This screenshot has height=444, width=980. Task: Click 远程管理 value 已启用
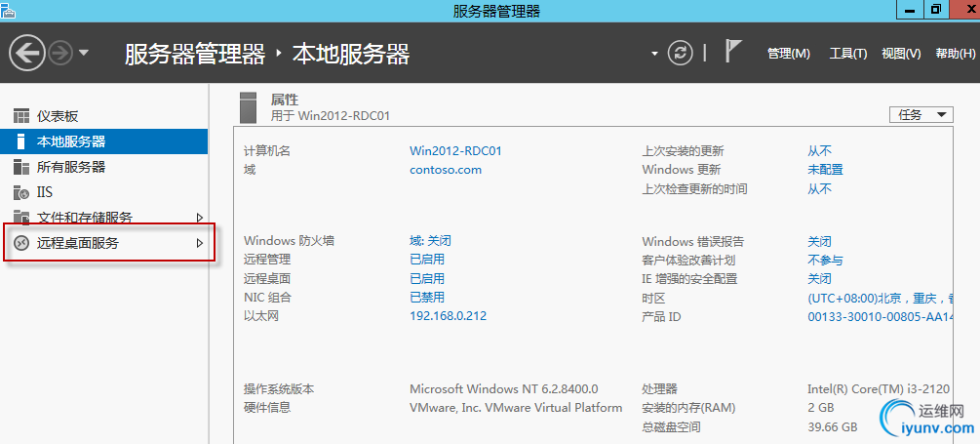click(x=427, y=260)
